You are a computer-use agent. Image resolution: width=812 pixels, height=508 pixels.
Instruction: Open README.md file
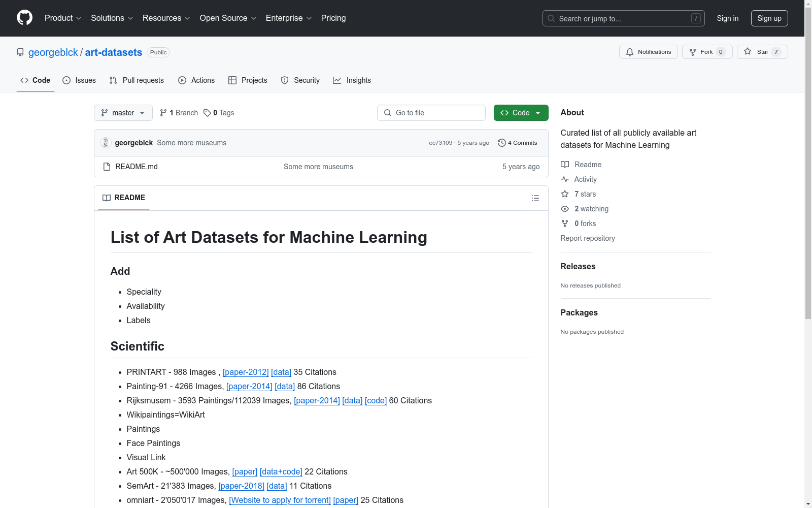point(137,167)
